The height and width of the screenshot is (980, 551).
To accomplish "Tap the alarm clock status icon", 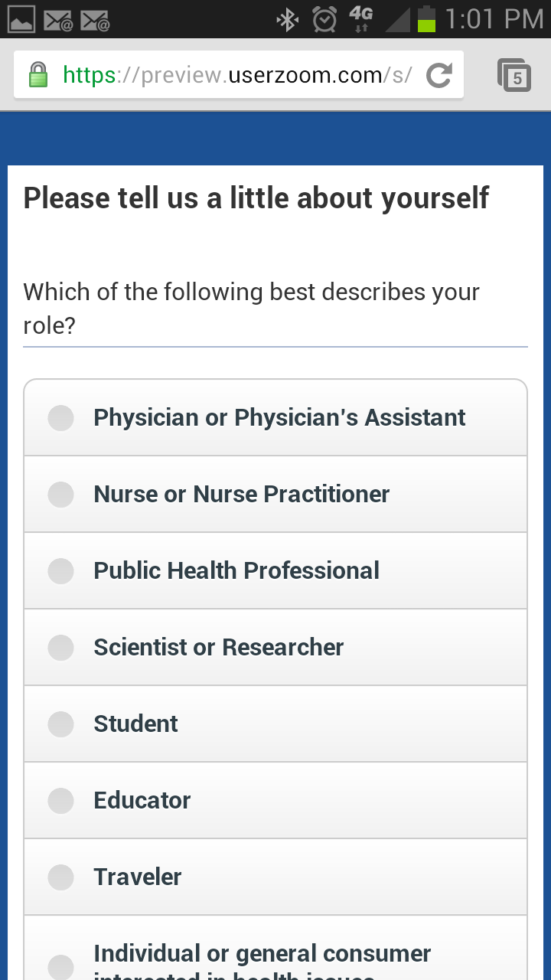I will (324, 18).
